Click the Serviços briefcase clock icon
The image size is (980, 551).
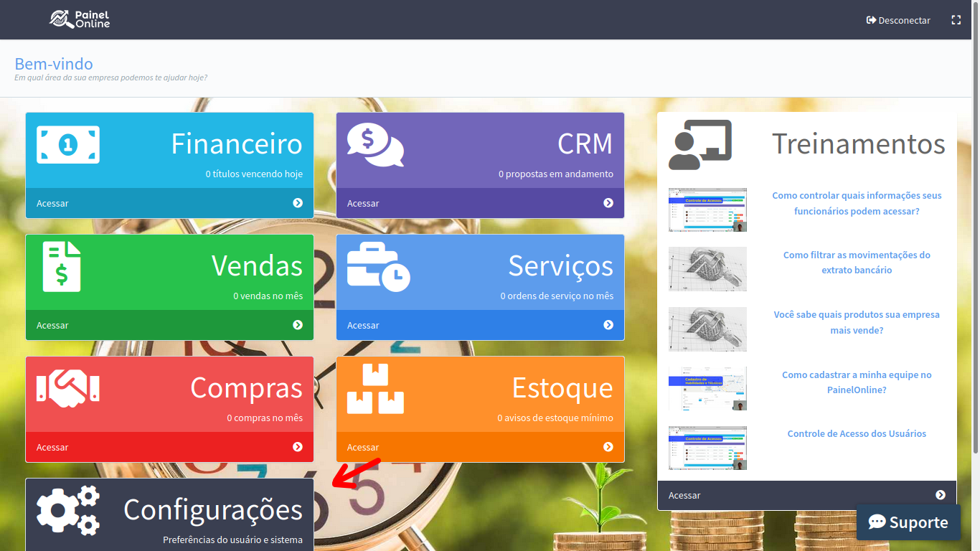tap(379, 267)
